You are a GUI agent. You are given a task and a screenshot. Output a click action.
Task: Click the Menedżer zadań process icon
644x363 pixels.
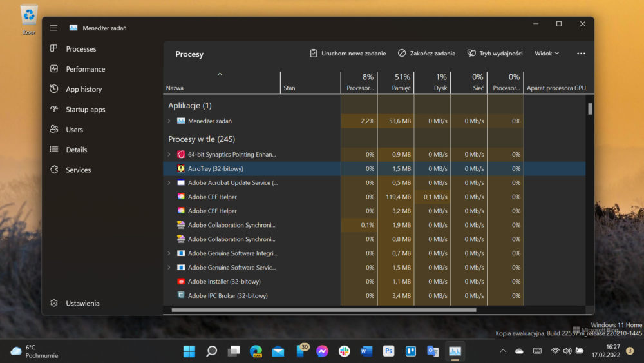tap(181, 121)
